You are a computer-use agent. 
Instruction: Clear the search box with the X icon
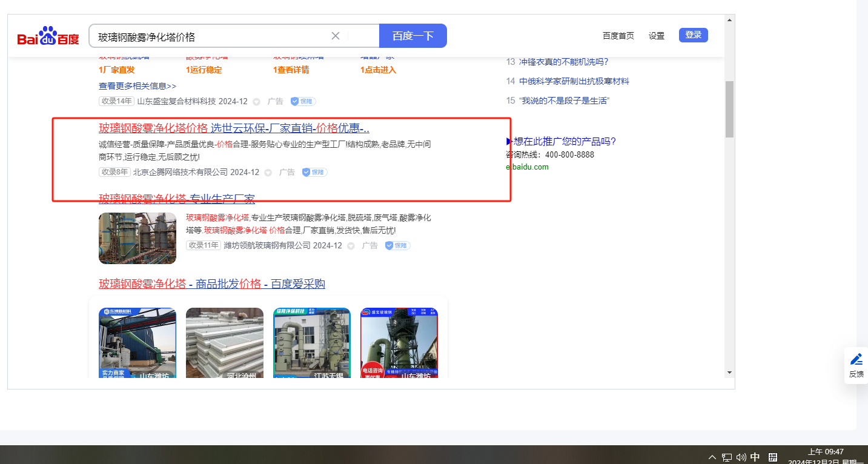coord(336,36)
